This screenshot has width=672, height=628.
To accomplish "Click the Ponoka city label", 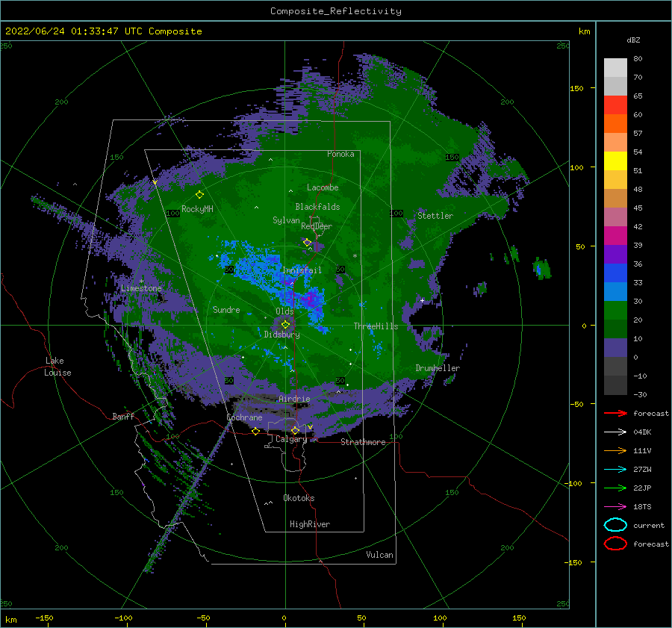I will 340,154.
